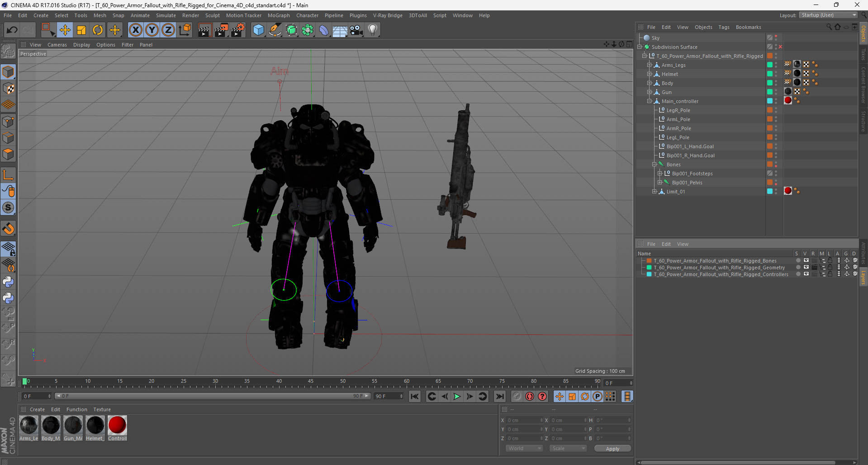
Task: Click the Apply button
Action: (x=612, y=448)
